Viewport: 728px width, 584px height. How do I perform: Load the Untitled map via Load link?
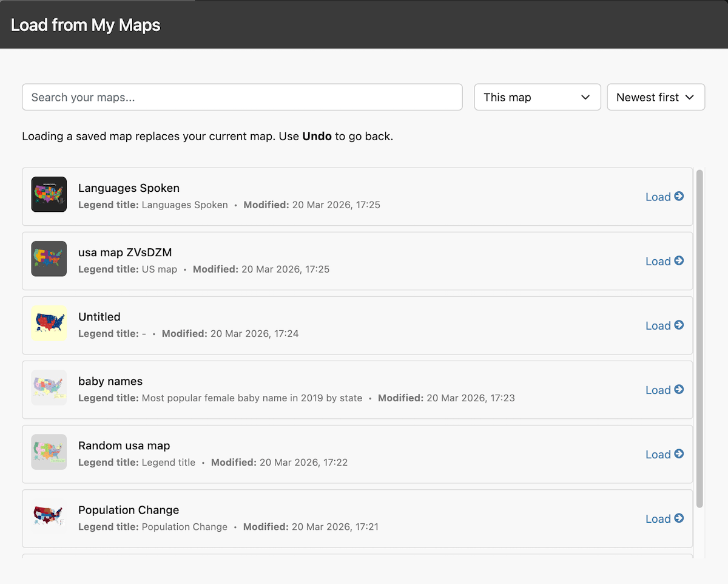coord(658,325)
